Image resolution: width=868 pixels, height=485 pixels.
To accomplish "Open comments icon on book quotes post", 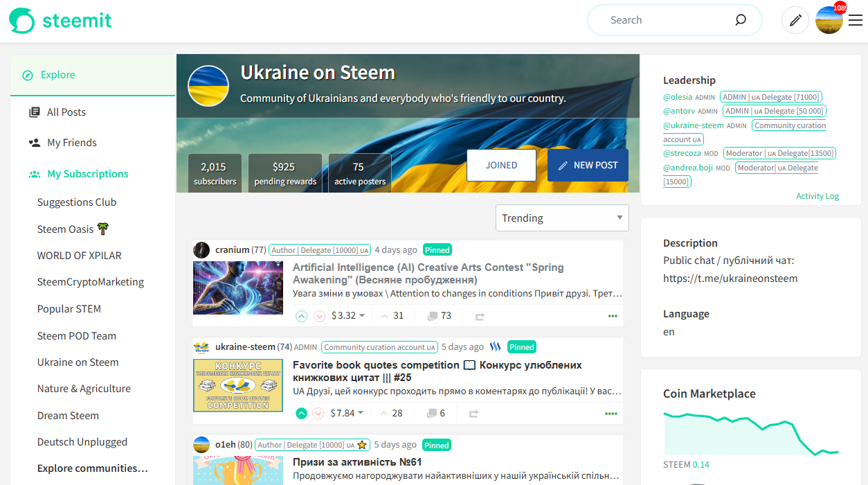I will 432,414.
